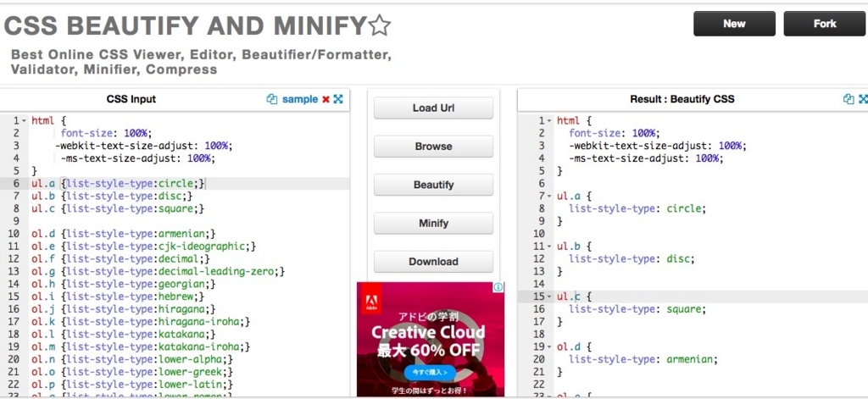The height and width of the screenshot is (399, 868).
Task: Place cursor on input line 'ul.a {list-style-type:circle;}'
Action: (x=118, y=184)
